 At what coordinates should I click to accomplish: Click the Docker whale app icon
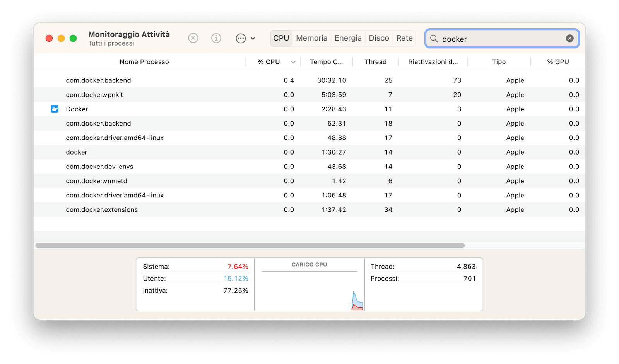tap(55, 109)
